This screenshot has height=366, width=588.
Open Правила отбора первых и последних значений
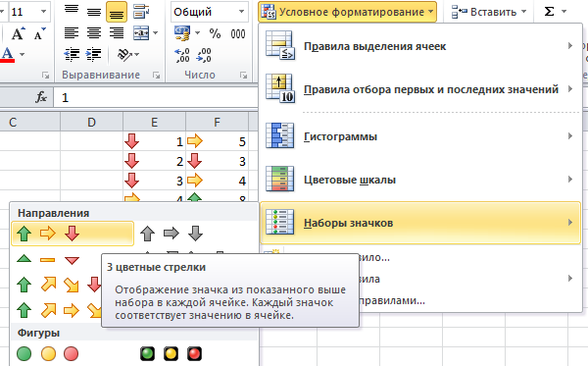tap(420, 89)
